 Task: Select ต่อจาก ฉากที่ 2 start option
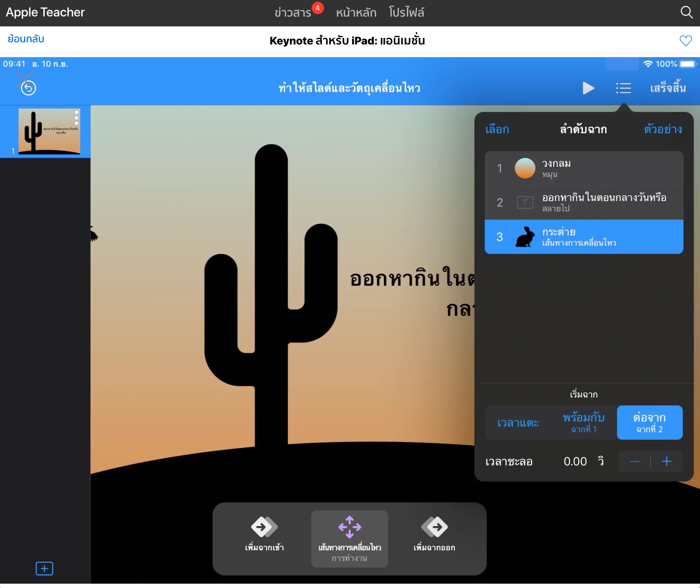pos(649,423)
